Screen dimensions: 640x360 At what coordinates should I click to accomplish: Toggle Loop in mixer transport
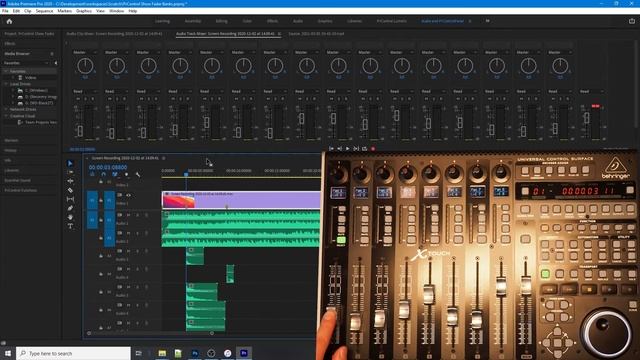point(364,149)
